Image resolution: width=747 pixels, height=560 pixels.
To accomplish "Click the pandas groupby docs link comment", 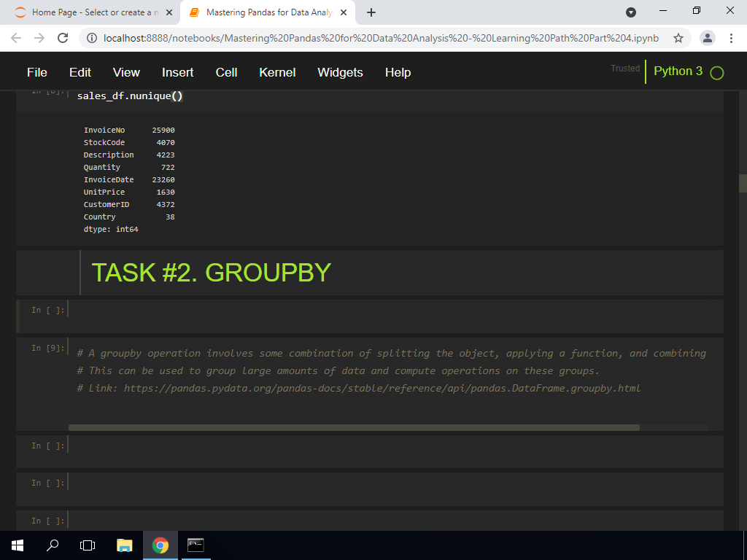I will 359,388.
